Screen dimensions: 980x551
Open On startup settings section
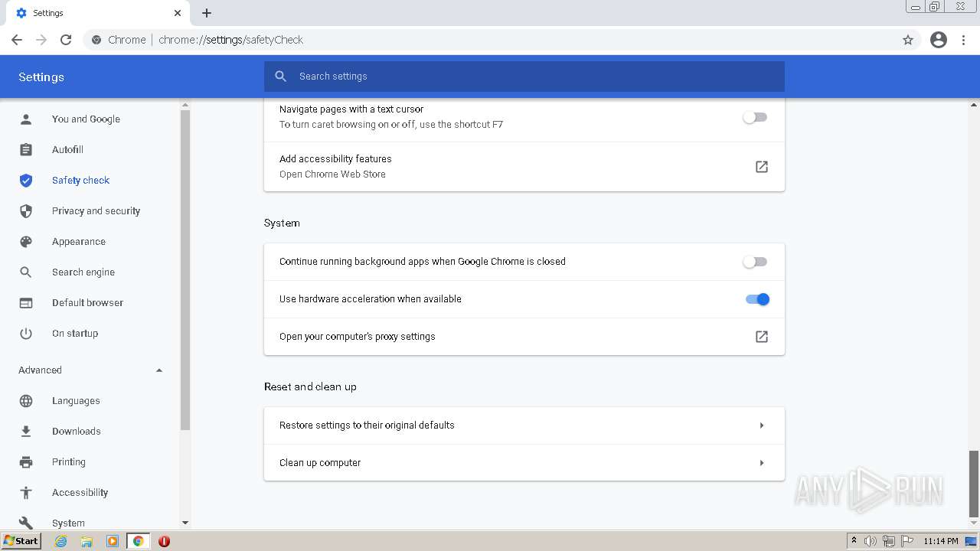pyautogui.click(x=75, y=334)
